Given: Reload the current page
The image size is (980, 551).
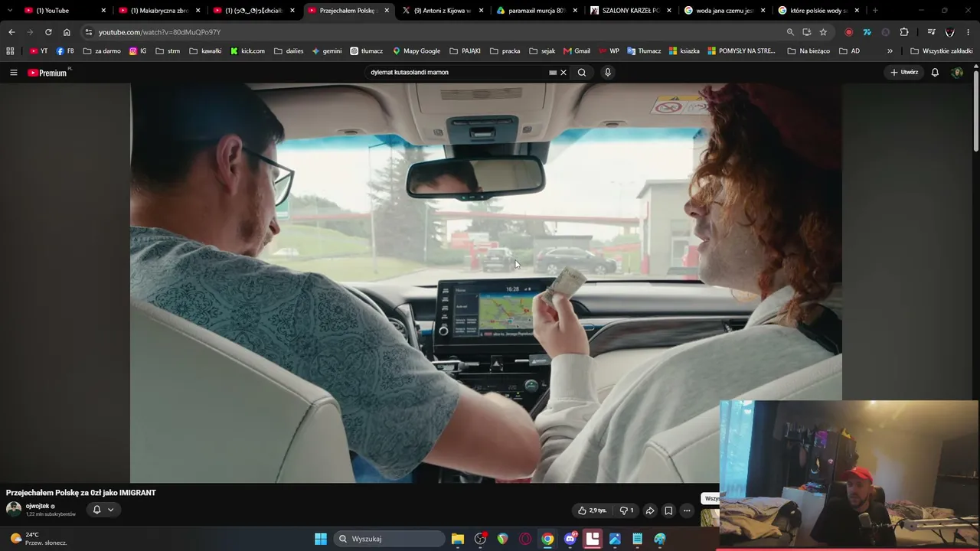Looking at the screenshot, I should 48,32.
